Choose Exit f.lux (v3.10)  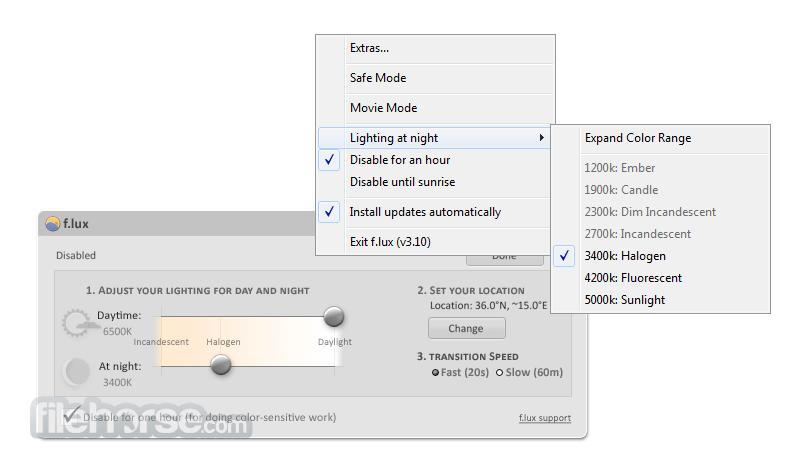(435, 242)
